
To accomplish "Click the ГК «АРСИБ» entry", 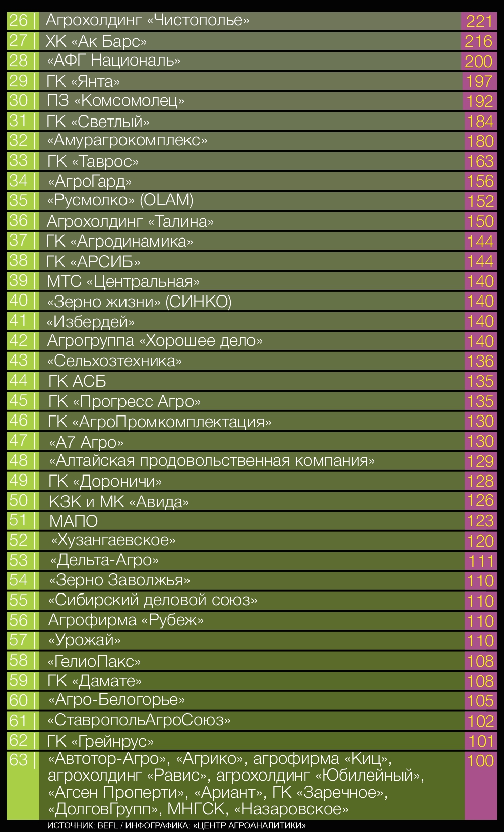I will [x=93, y=261].
